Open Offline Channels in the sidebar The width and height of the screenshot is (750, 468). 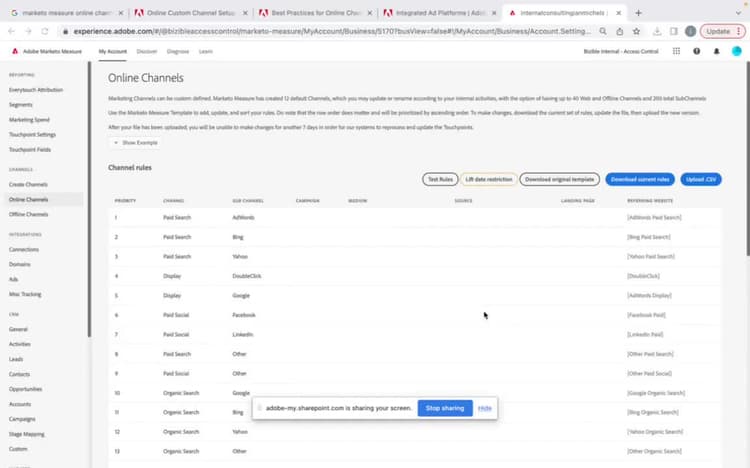(x=29, y=214)
